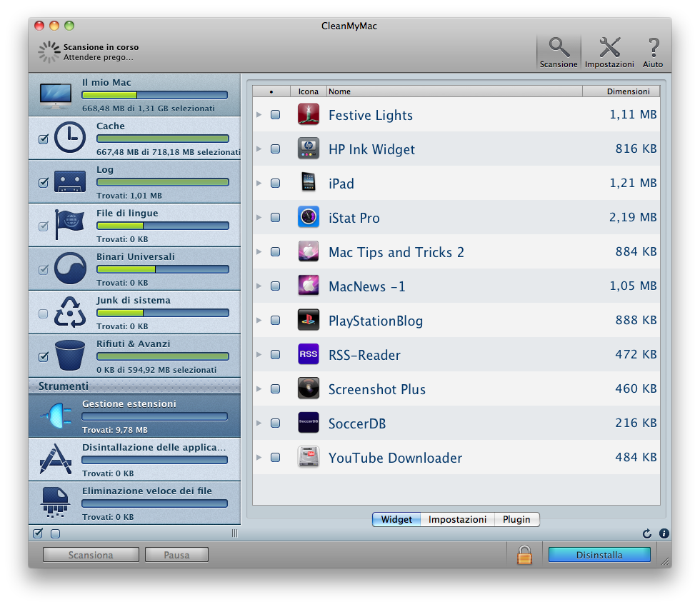700x607 pixels.
Task: Open Impostazioni tools icon in toolbar
Action: coord(609,49)
